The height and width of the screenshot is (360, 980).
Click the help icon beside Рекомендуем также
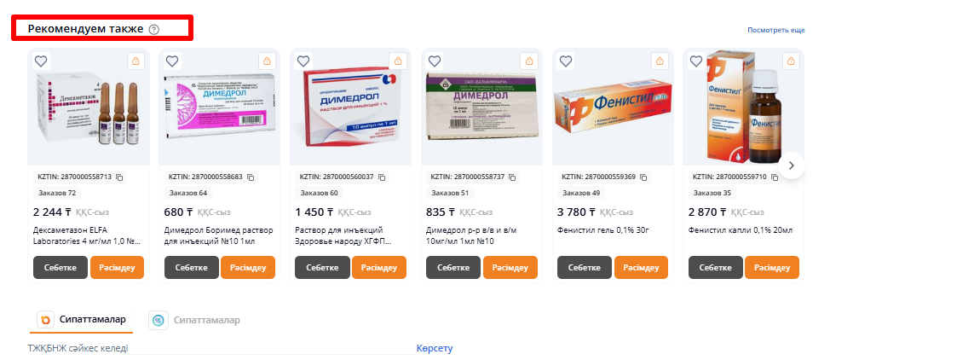click(153, 30)
